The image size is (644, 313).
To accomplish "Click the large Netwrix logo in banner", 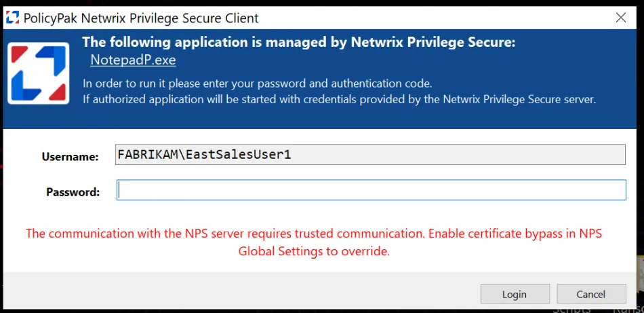I will pos(38,73).
